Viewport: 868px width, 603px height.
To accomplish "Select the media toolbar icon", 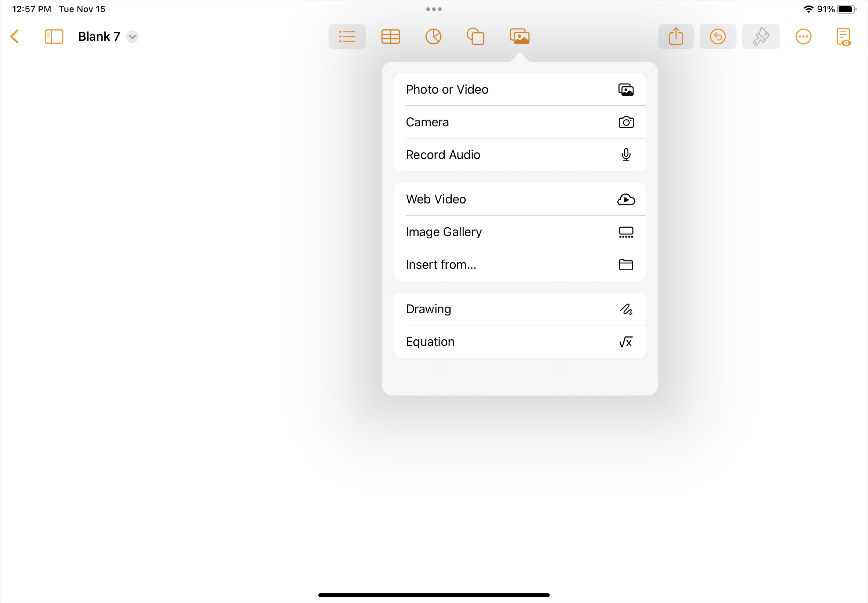I will 520,36.
